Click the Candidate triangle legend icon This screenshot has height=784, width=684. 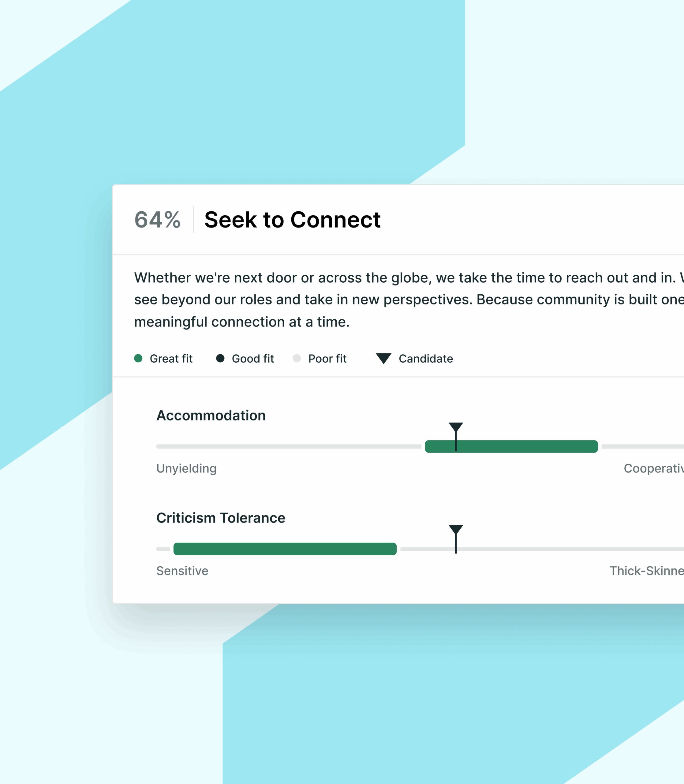383,358
